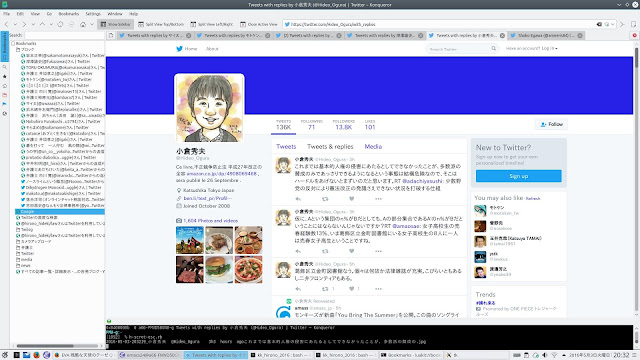Image resolution: width=640 pixels, height=360 pixels.
Task: Open the Likes 101 count
Action: (370, 125)
